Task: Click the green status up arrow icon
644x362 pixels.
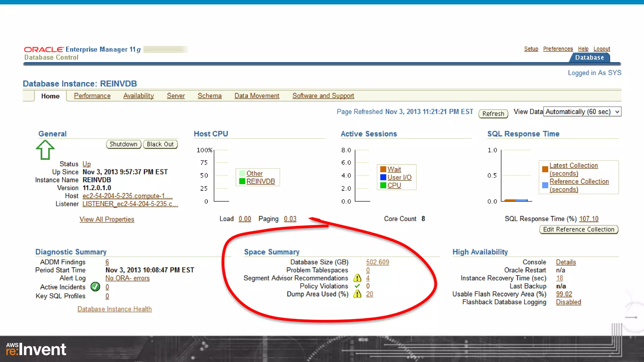Action: tap(45, 150)
